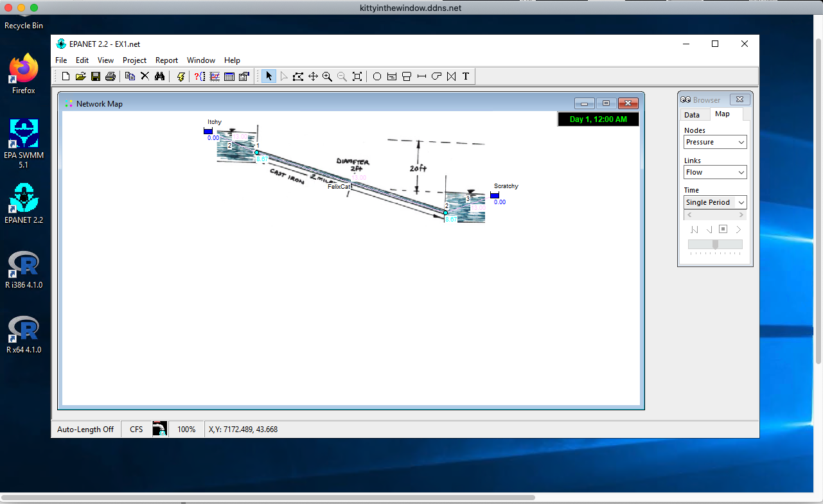The image size is (823, 504).
Task: Run the analysis with the lightning icon
Action: pyautogui.click(x=181, y=76)
